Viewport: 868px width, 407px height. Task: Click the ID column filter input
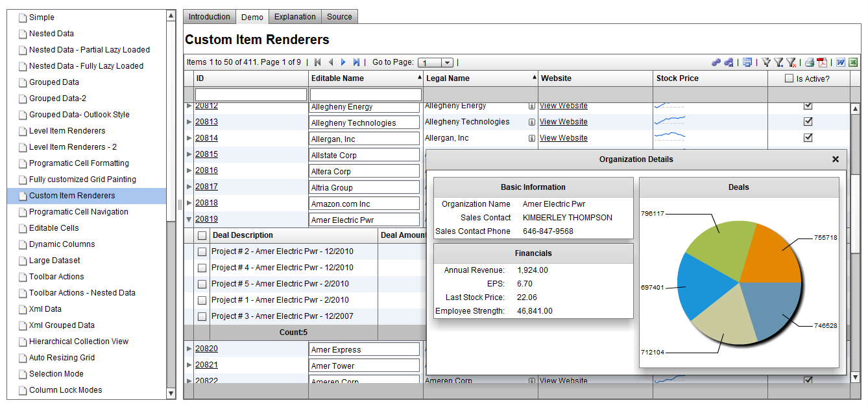tap(251, 95)
